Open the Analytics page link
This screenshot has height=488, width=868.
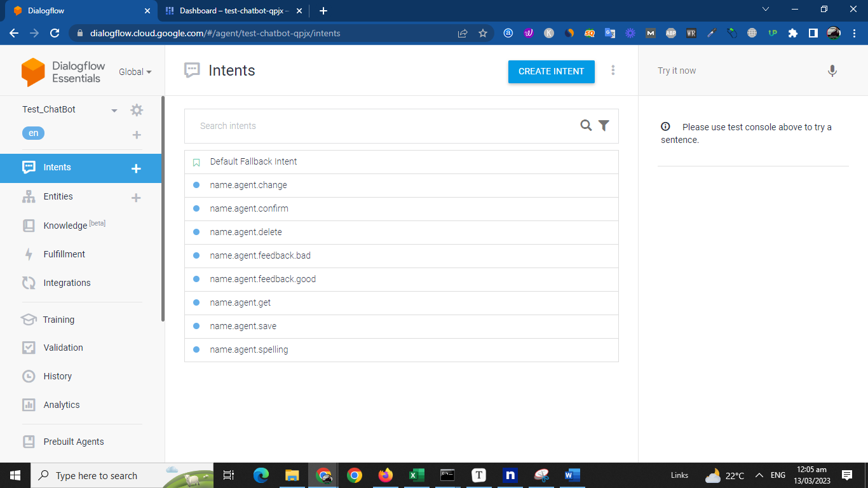click(x=62, y=405)
